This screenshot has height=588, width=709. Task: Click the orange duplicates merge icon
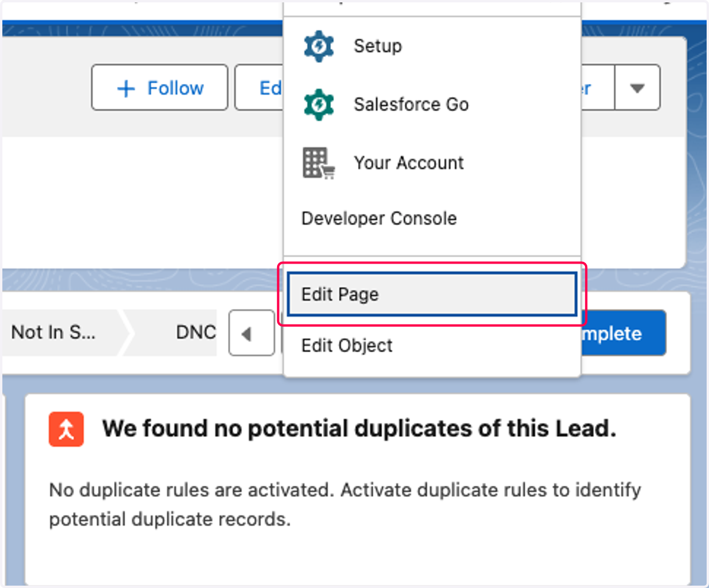pos(66,429)
